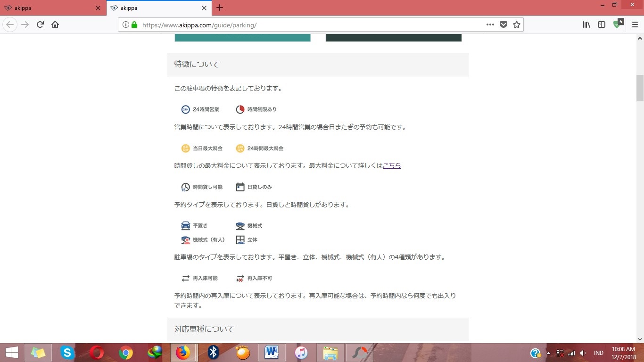644x362 pixels.
Task: Open Skype from the taskbar
Action: pyautogui.click(x=67, y=353)
